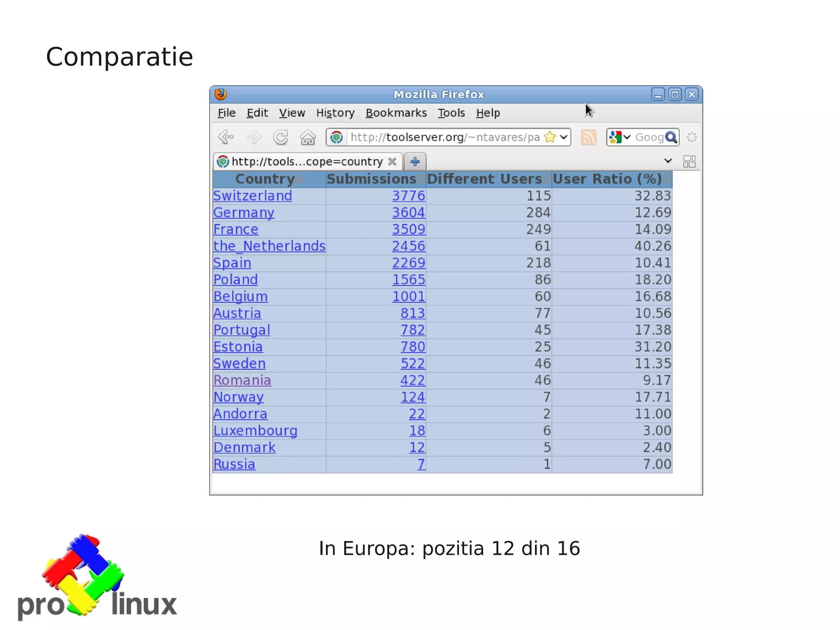This screenshot has height=630, width=840.
Task: Open the Germany link
Action: (244, 213)
